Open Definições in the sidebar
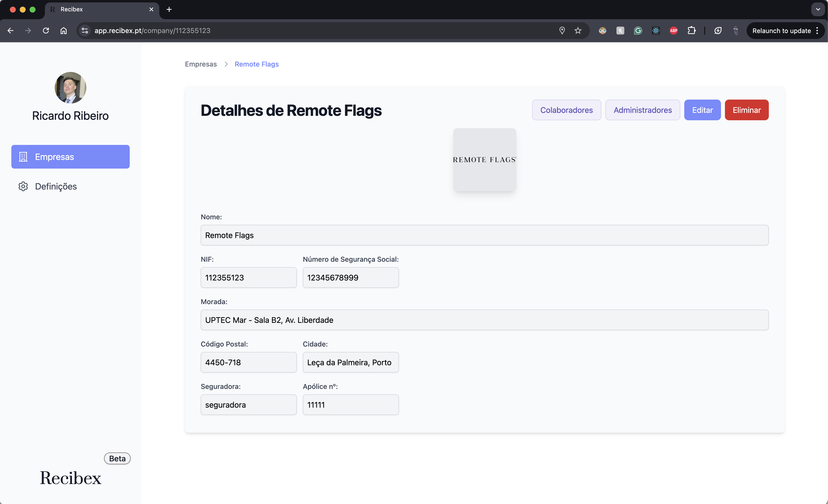Screen dimensions: 828x504 (x=71, y=186)
